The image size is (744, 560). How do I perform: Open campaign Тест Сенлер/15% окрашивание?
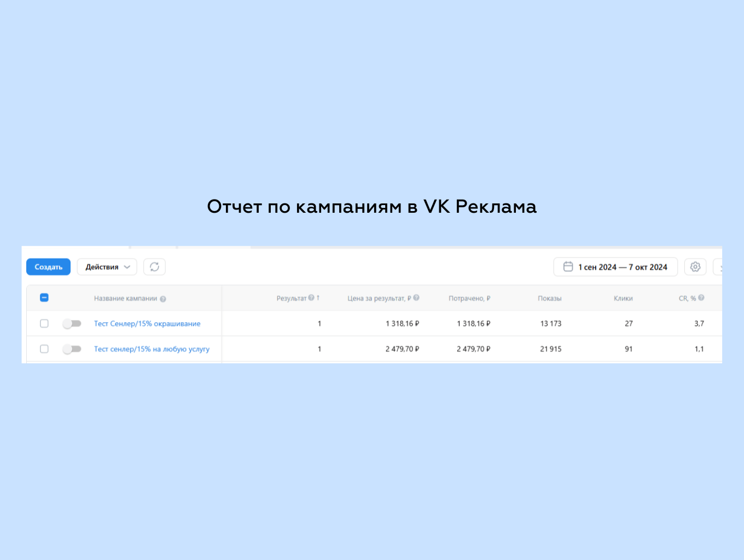coord(147,324)
